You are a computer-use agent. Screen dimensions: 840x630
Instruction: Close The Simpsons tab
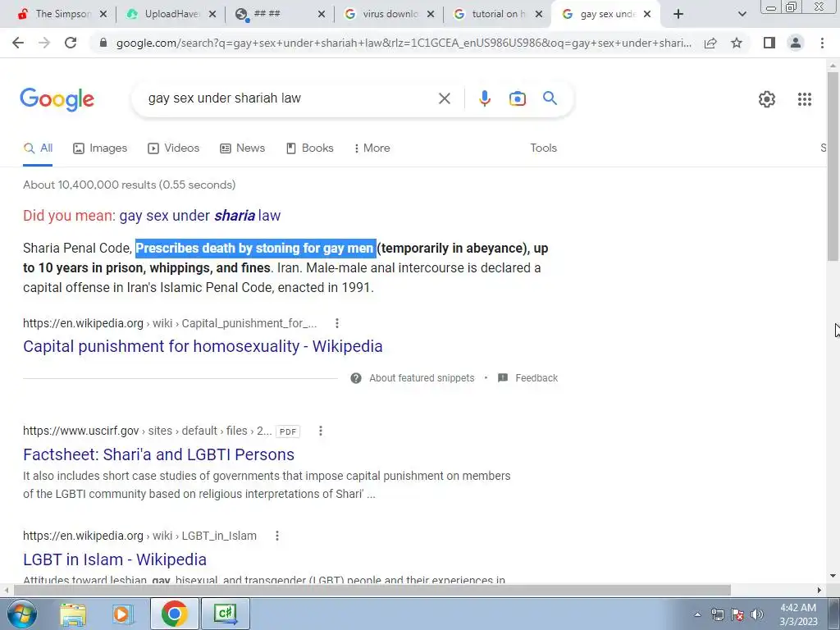(103, 15)
